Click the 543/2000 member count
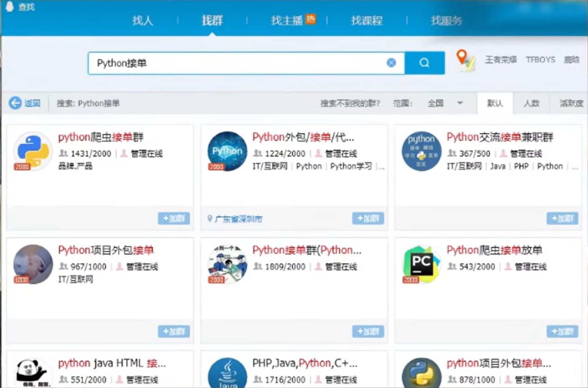The image size is (588, 388). click(477, 266)
